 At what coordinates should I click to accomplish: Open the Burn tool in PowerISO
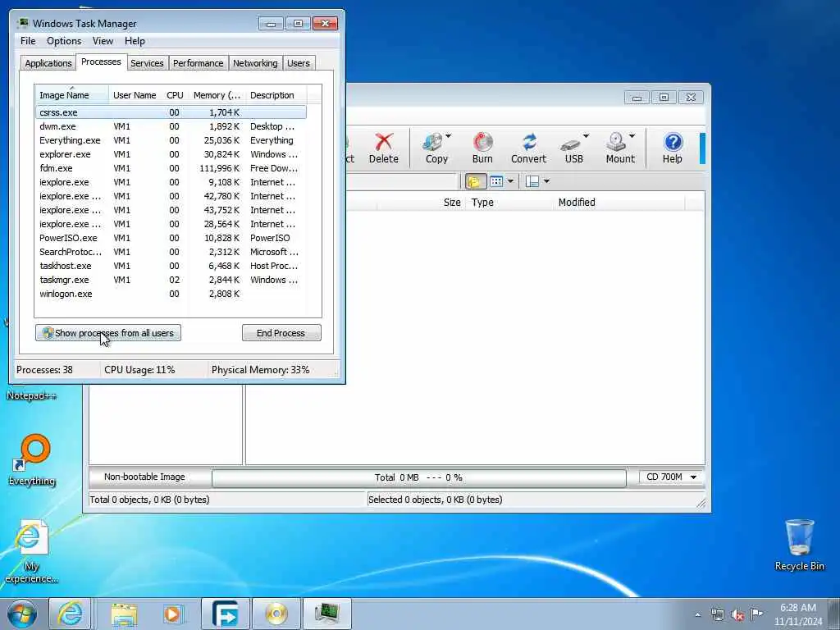point(482,148)
